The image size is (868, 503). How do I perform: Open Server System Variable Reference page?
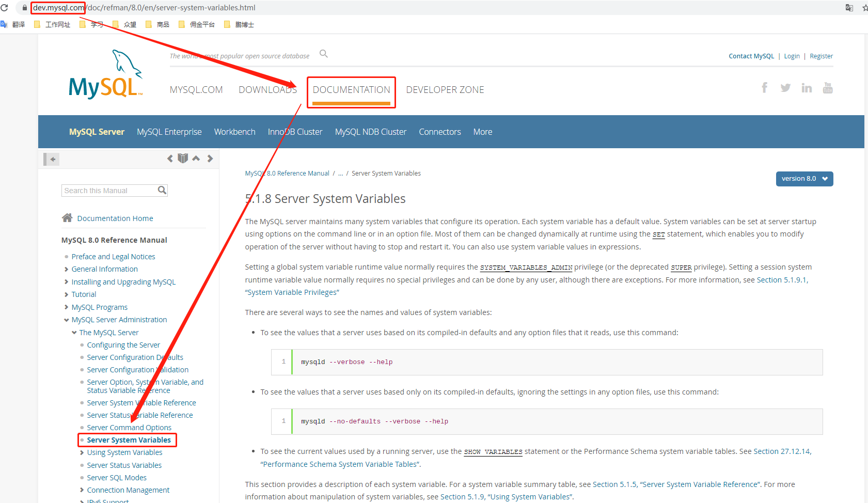point(141,403)
